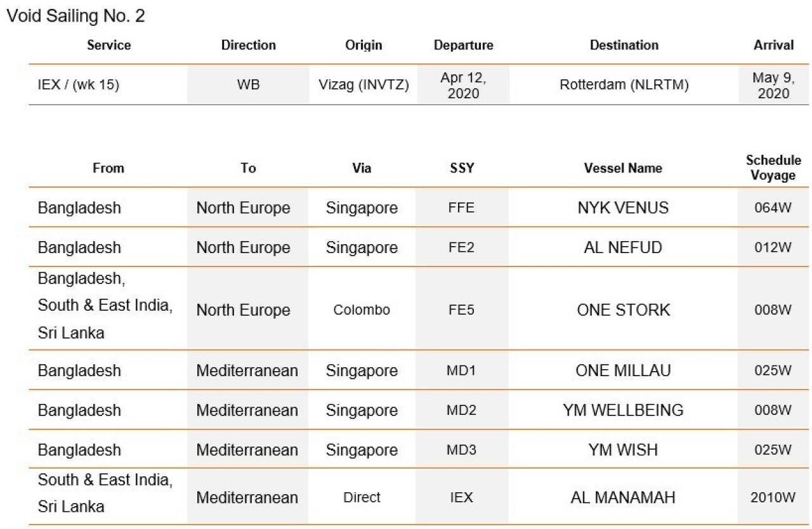This screenshot has height=529, width=812.
Task: Select the IEX / (wk 15) service cell
Action: tap(79, 85)
